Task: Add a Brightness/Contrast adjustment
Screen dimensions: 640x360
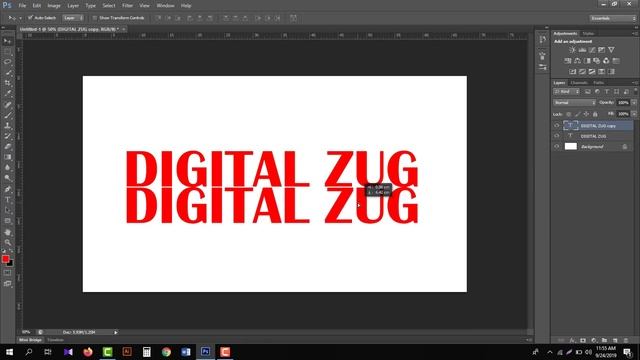Action: coord(572,50)
